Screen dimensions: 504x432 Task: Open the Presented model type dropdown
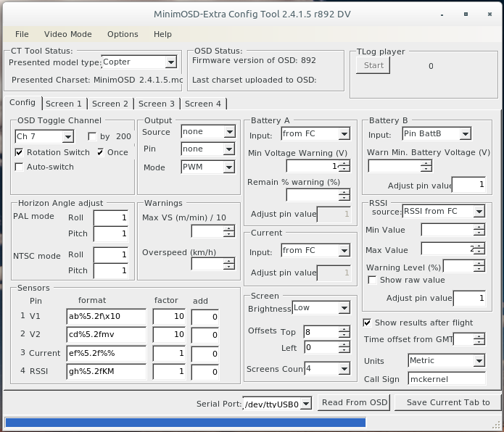(170, 62)
